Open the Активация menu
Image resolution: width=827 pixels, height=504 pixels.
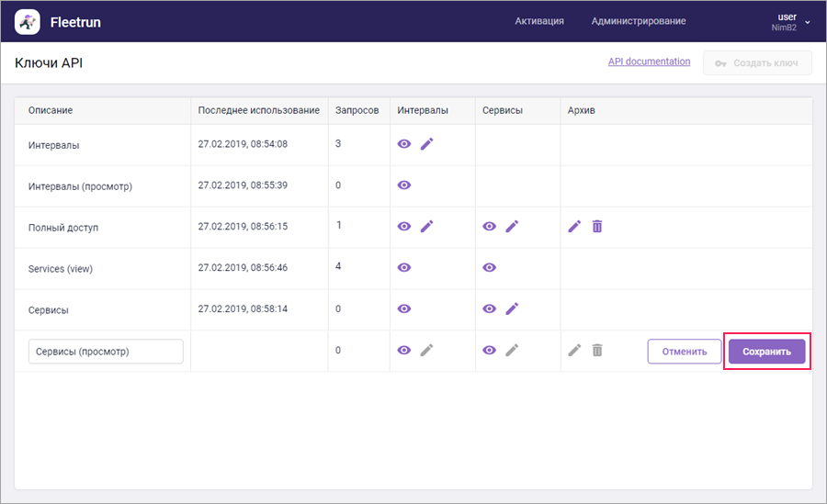[x=539, y=21]
